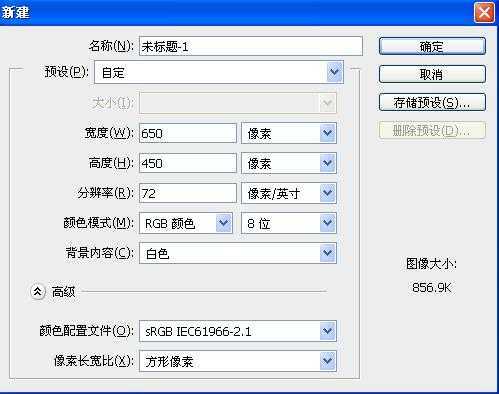Open the 高度 unit dropdown
Image resolution: width=499 pixels, height=394 pixels.
pos(289,163)
